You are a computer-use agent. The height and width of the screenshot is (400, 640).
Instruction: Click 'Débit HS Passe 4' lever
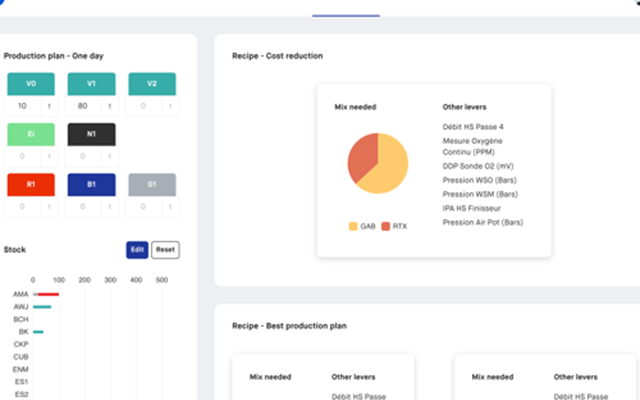pos(473,127)
